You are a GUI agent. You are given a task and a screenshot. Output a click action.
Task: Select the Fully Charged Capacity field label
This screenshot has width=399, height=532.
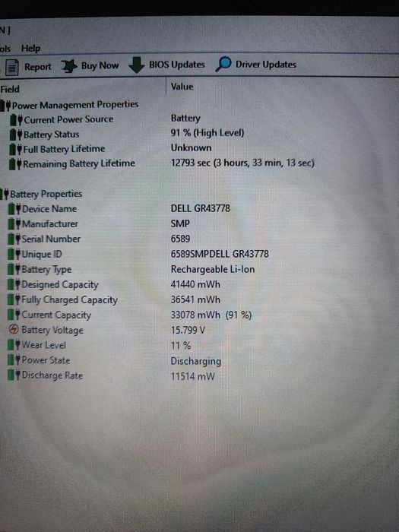click(69, 300)
